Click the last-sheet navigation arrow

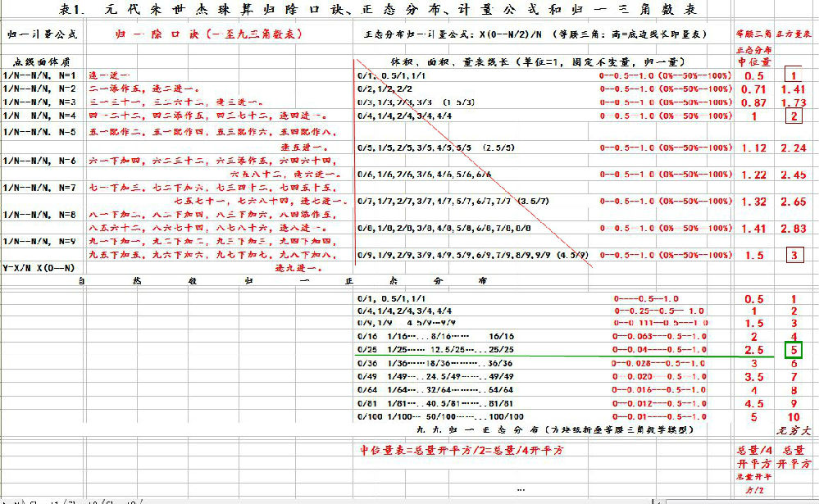(24, 502)
